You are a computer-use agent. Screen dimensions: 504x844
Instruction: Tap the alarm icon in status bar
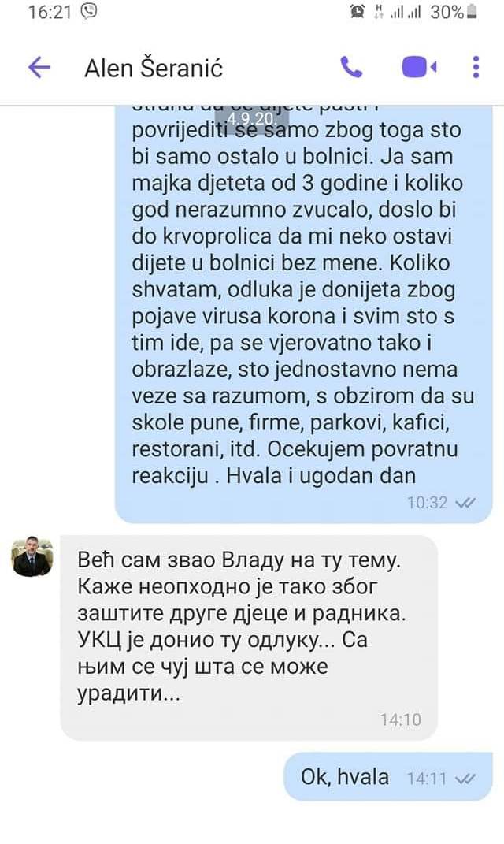pyautogui.click(x=357, y=12)
